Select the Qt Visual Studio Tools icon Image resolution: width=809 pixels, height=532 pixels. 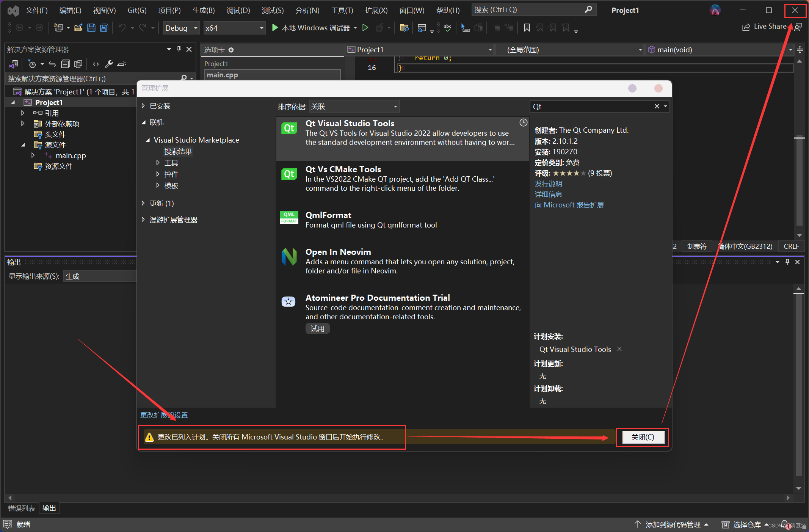[289, 128]
